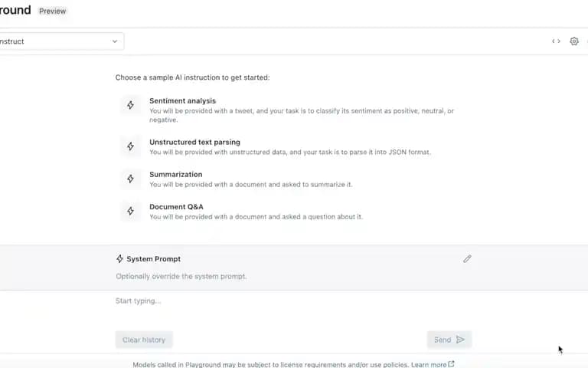Viewport: 588px width, 368px height.
Task: Open the settings gear icon
Action: pos(574,41)
